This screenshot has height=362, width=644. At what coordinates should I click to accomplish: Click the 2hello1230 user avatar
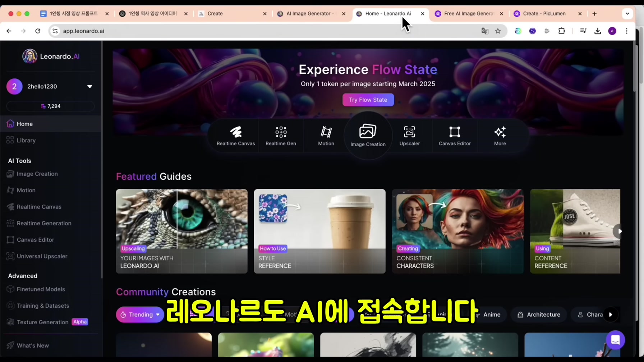click(14, 86)
